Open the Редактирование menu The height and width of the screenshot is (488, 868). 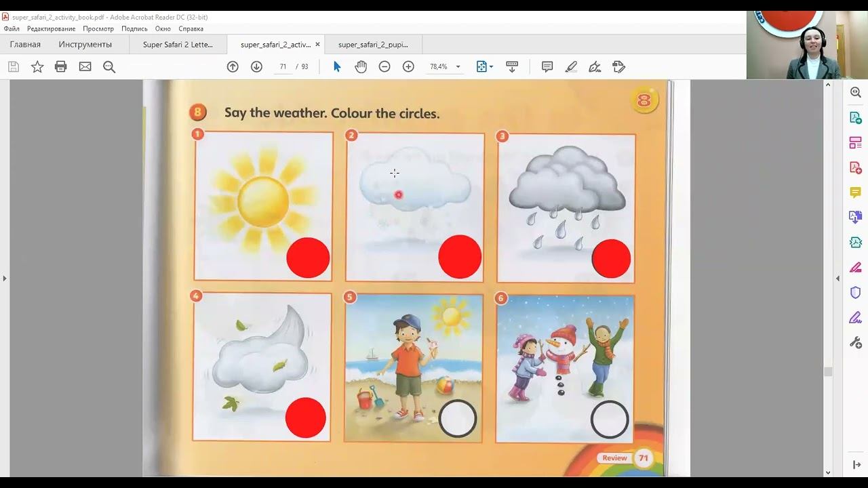pyautogui.click(x=51, y=28)
